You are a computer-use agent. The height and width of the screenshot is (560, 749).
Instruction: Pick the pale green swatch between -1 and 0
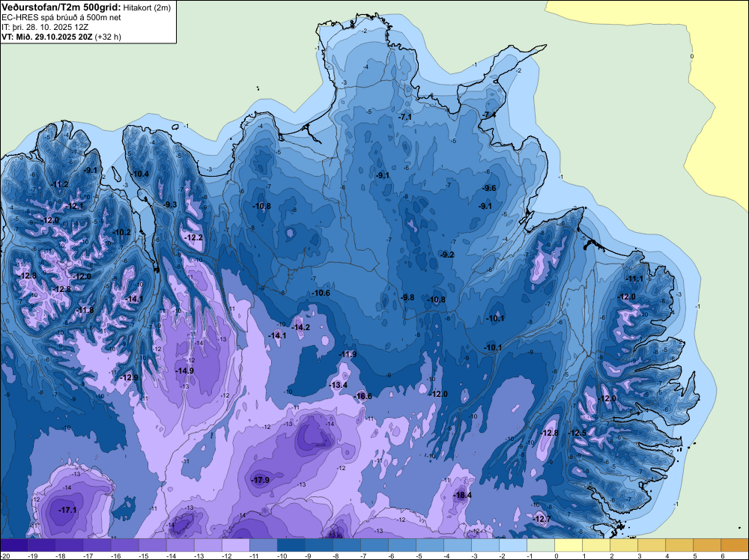click(x=541, y=545)
